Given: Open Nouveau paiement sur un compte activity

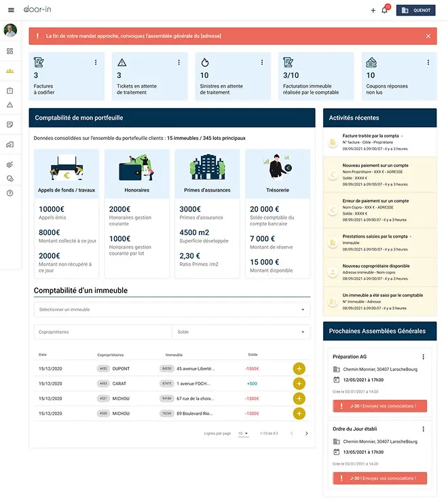Looking at the screenshot, I should 380,175.
